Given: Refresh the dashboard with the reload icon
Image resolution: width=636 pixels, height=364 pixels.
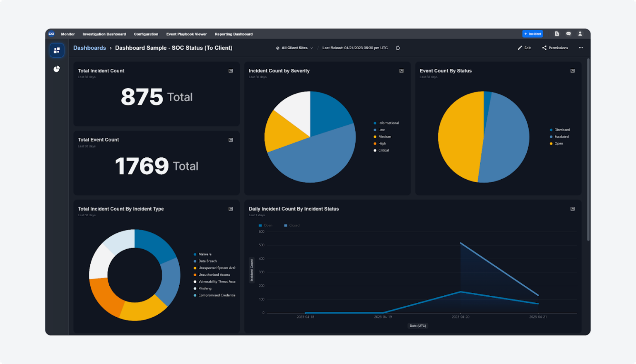Looking at the screenshot, I should [397, 48].
